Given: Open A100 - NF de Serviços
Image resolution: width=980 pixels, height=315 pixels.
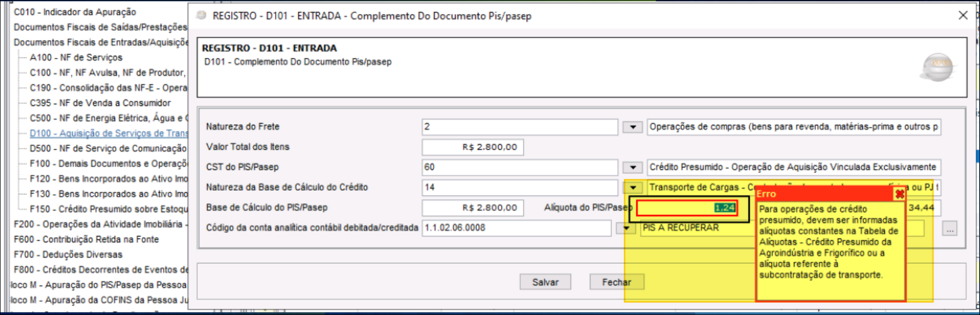Looking at the screenshot, I should (76, 58).
